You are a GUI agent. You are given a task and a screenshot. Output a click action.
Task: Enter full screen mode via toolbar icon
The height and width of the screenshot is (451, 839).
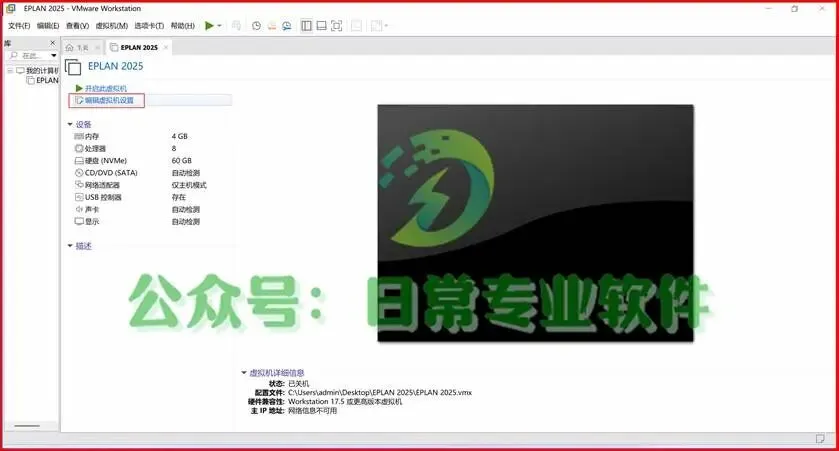pos(337,26)
